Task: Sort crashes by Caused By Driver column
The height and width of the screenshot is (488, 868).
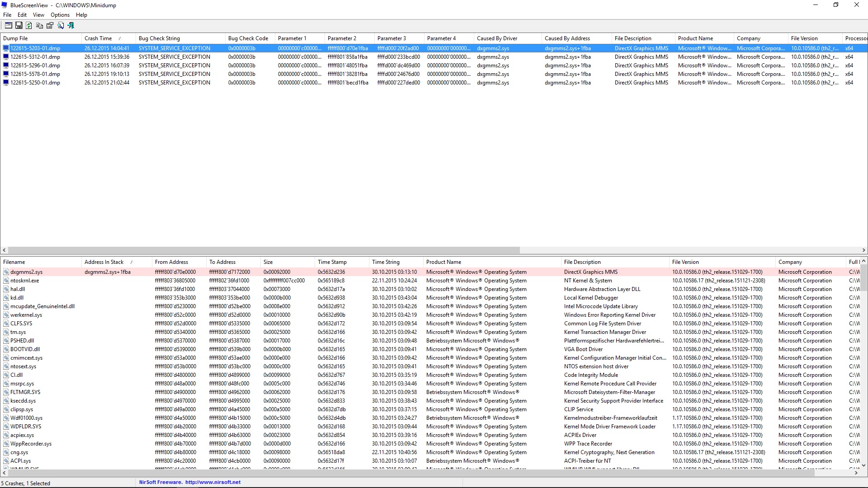Action: pyautogui.click(x=497, y=38)
